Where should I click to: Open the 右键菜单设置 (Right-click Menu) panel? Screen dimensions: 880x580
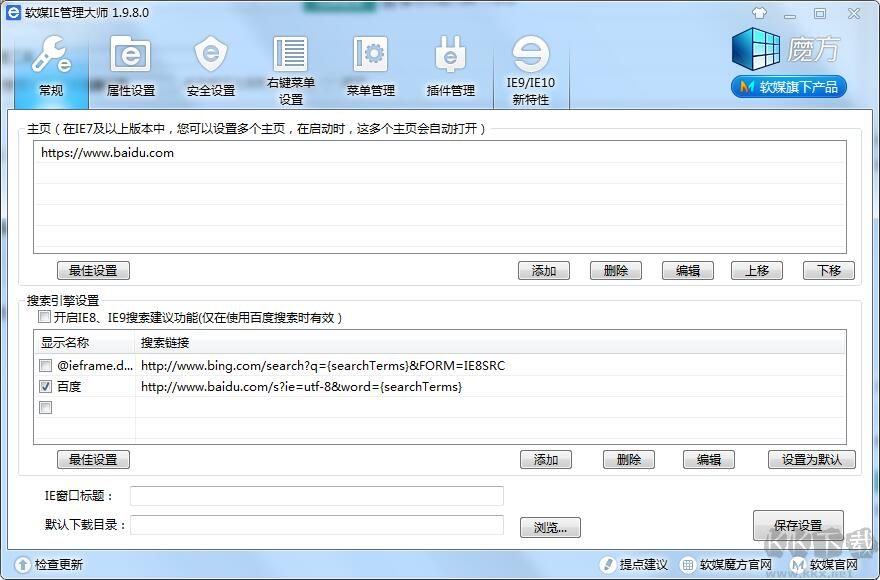pos(290,65)
